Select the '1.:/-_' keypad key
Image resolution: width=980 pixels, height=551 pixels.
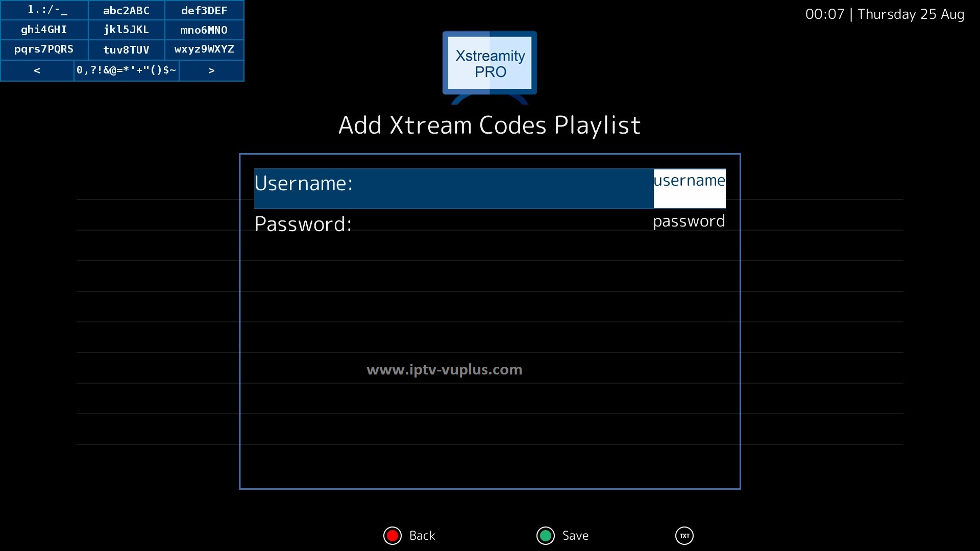44,10
